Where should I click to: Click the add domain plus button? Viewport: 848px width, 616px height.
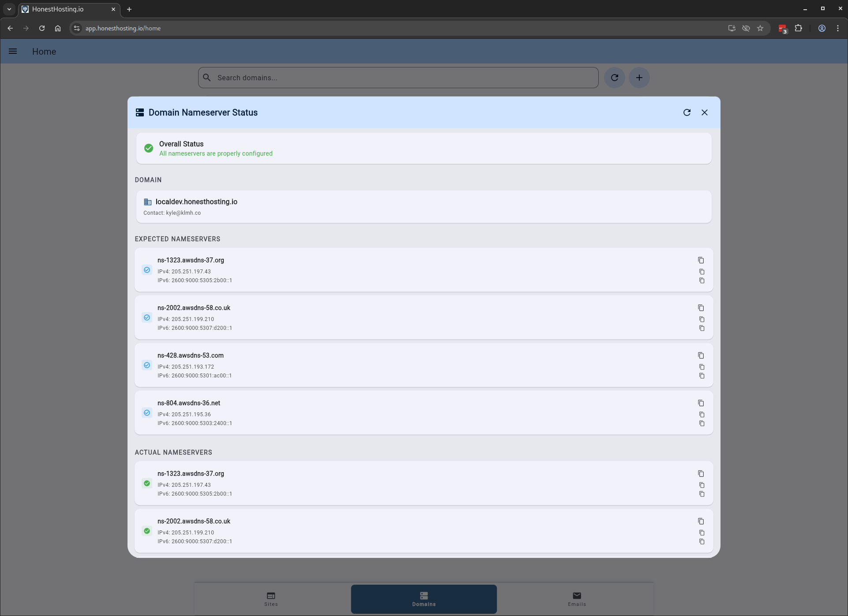[x=639, y=78]
